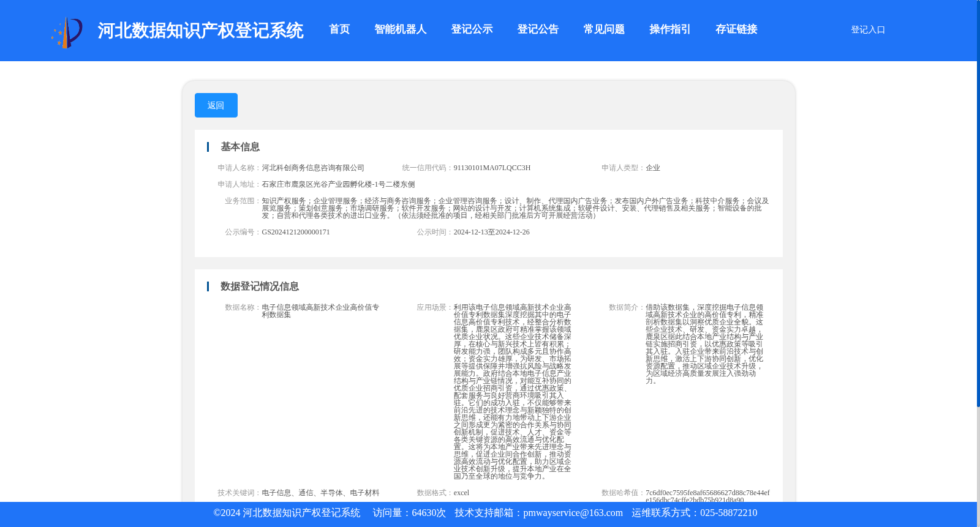Click the 河北数据知识产权登记系统 title
The image size is (980, 527).
(x=200, y=31)
